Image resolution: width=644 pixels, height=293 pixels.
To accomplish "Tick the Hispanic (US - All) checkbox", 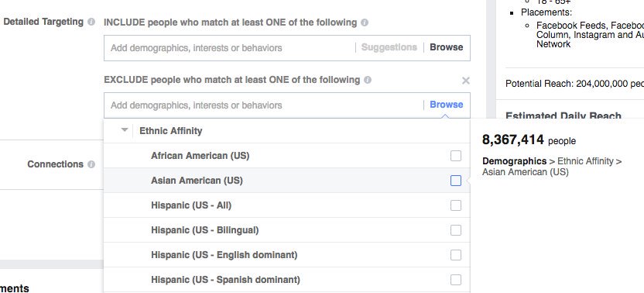I will coord(455,205).
